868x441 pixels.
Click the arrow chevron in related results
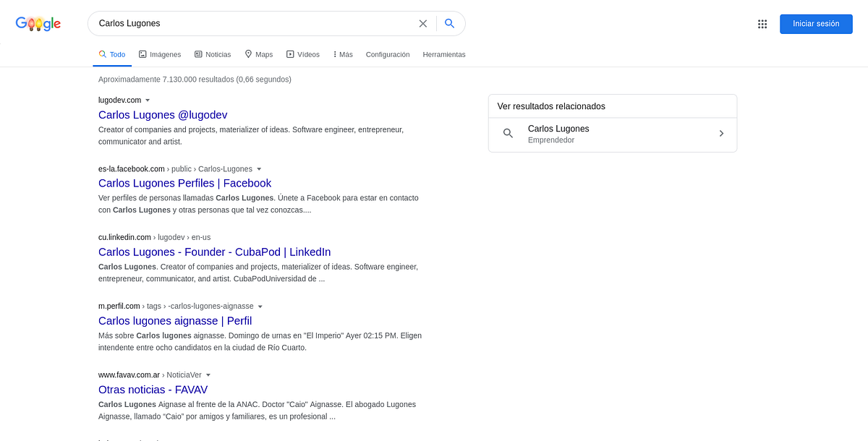(721, 134)
